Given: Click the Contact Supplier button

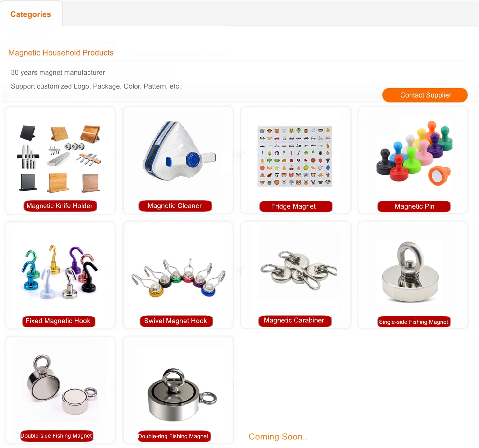Looking at the screenshot, I should [x=425, y=95].
